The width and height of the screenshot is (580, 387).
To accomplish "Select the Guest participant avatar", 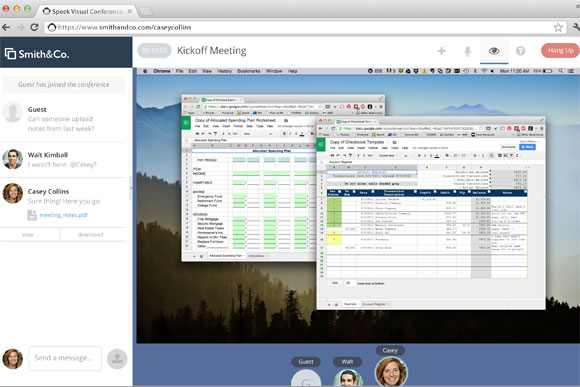I will pyautogui.click(x=306, y=378).
